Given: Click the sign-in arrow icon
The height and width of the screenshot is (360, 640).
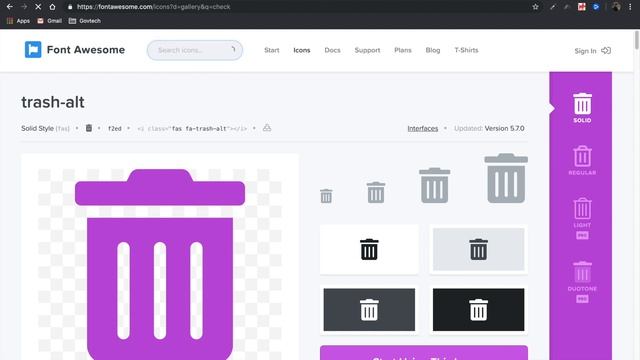Looking at the screenshot, I should (x=606, y=51).
